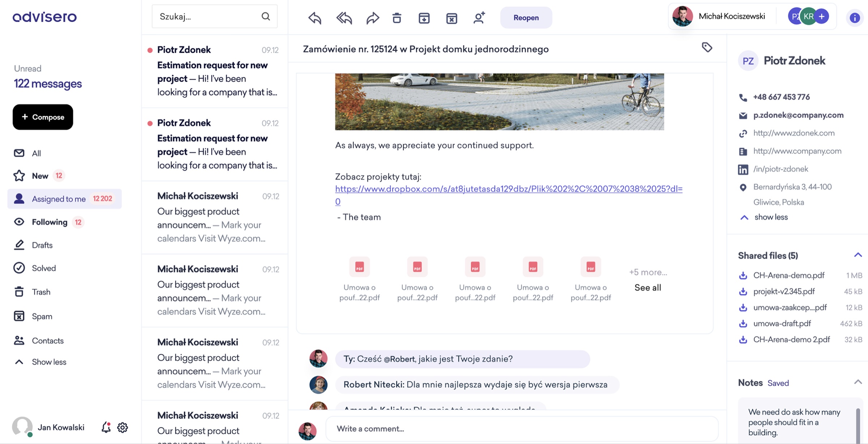Open the Spam folder

tap(42, 316)
